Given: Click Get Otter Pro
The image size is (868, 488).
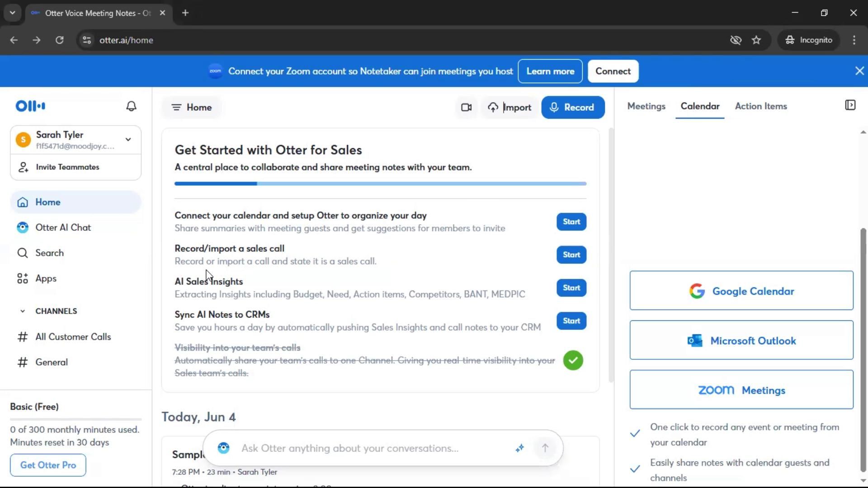Looking at the screenshot, I should click(48, 465).
